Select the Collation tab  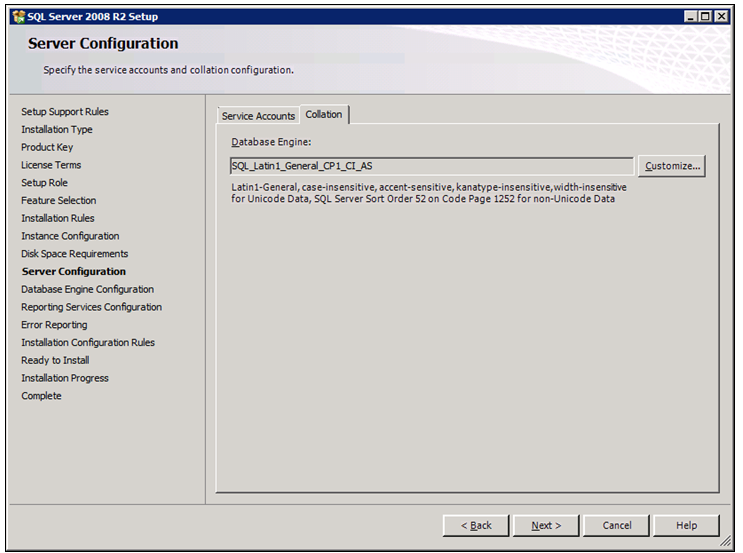(x=324, y=115)
